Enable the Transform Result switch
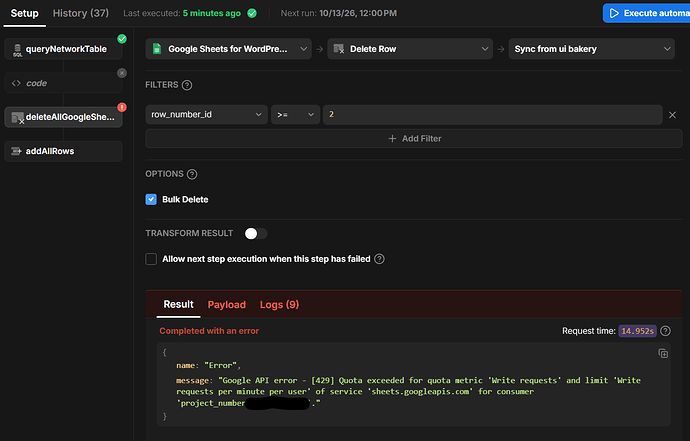This screenshot has height=441, width=690. 256,233
